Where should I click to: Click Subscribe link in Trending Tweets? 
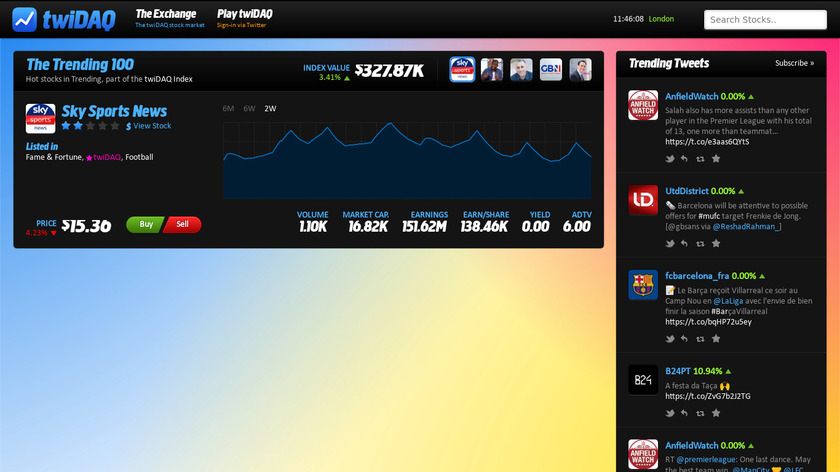click(794, 63)
